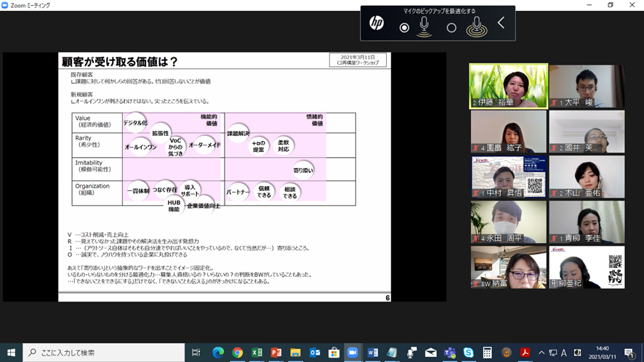Select the first microphone pickup radio button
This screenshot has width=644, height=362.
click(x=404, y=28)
